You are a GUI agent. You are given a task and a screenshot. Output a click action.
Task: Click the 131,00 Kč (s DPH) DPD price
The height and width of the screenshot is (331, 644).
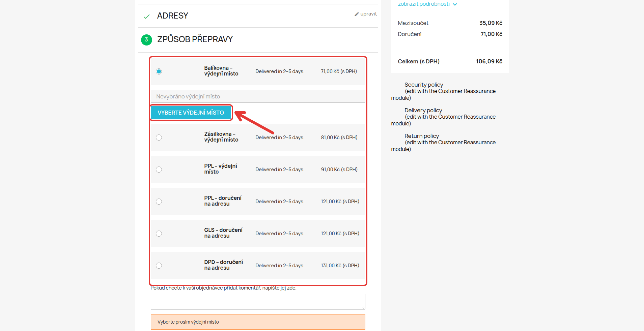pyautogui.click(x=340, y=266)
